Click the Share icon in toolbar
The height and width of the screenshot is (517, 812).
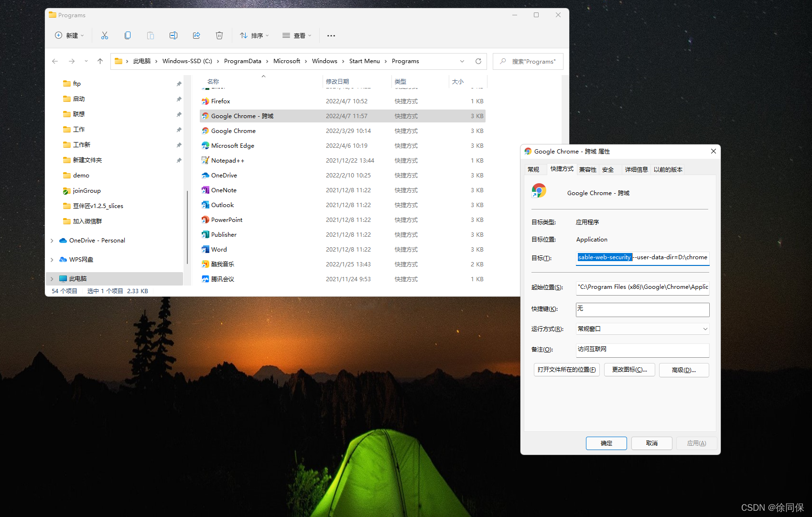(x=196, y=35)
